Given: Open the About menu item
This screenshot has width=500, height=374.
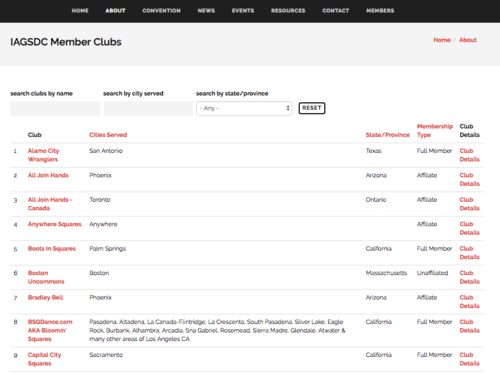Looking at the screenshot, I should 115,11.
